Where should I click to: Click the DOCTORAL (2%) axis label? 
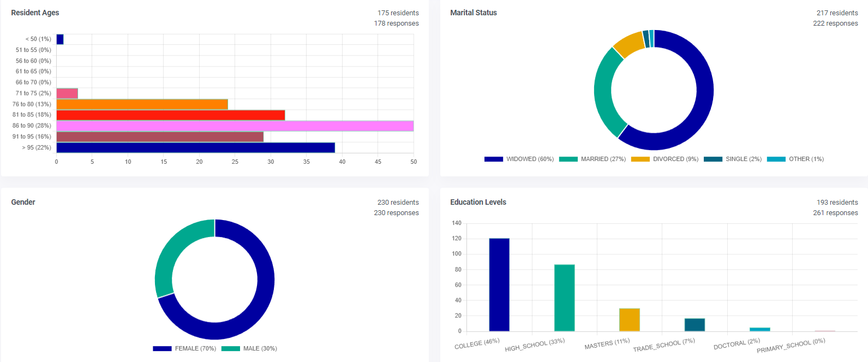click(x=737, y=344)
